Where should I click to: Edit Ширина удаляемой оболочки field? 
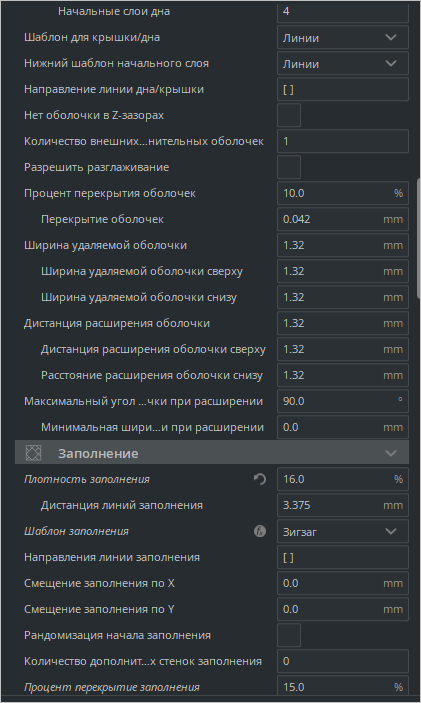343,245
